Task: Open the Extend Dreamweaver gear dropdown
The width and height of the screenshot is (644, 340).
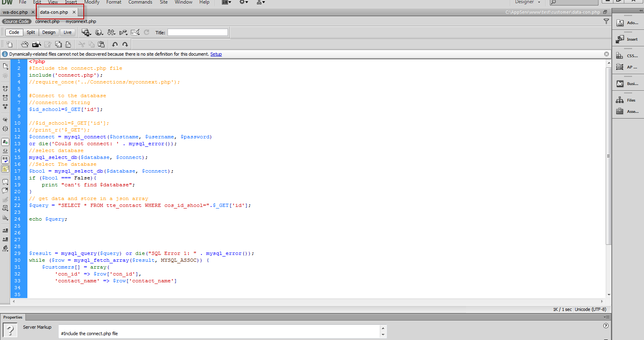Action: pos(244,2)
